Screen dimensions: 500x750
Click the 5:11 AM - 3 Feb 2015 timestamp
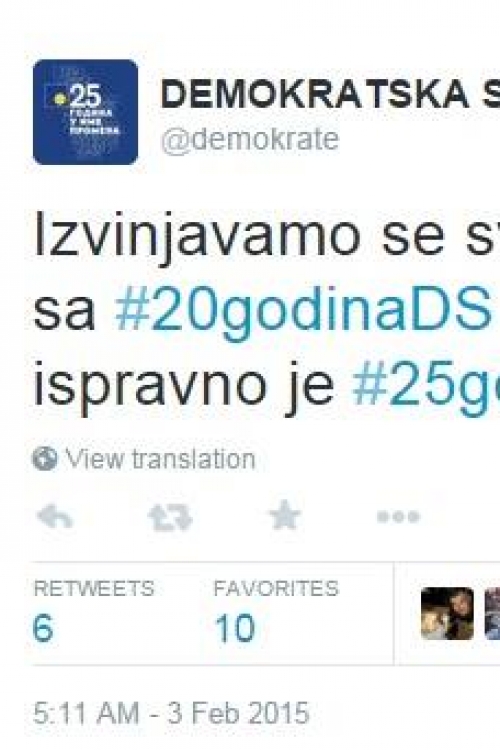pyautogui.click(x=171, y=714)
